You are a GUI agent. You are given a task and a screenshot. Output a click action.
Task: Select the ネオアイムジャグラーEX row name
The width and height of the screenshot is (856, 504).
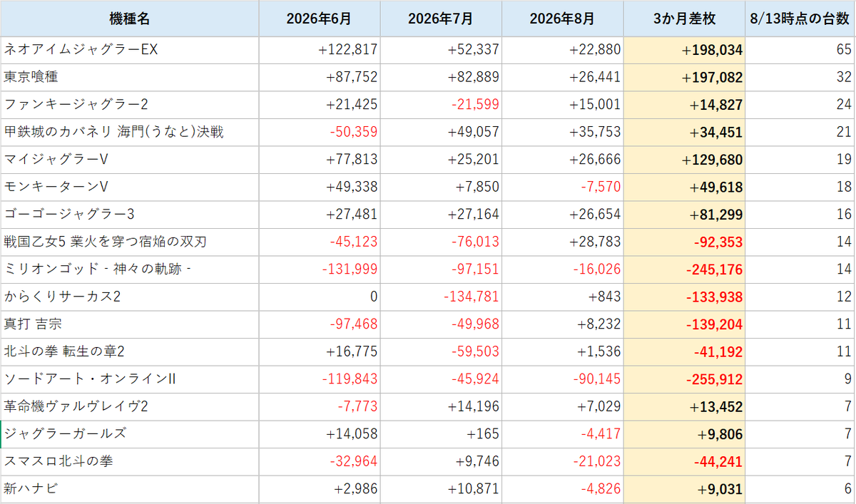click(x=129, y=50)
